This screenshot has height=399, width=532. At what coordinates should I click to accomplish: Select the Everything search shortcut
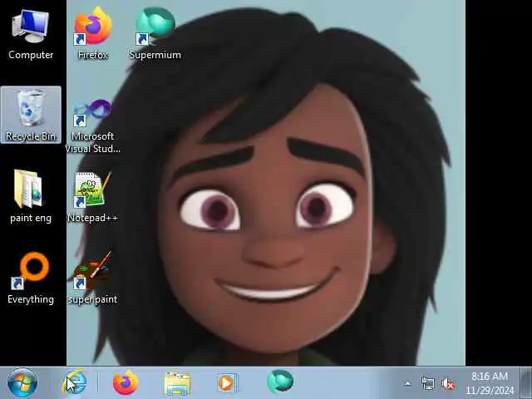click(31, 278)
